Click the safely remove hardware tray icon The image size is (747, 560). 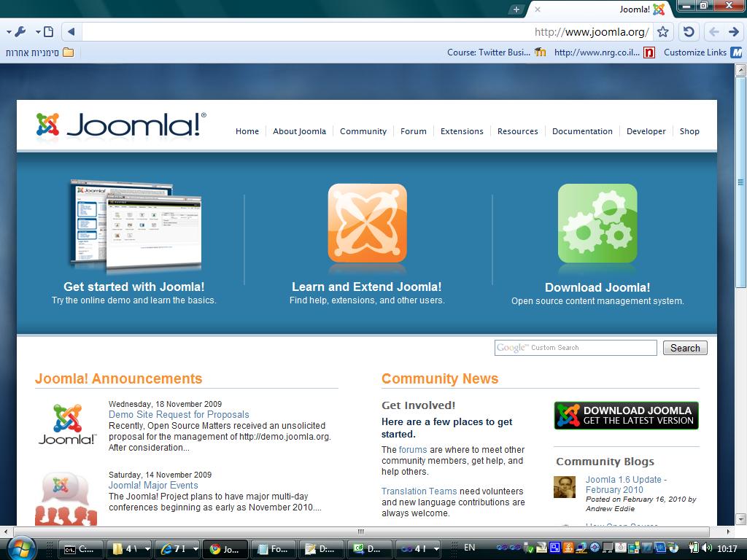tap(529, 548)
